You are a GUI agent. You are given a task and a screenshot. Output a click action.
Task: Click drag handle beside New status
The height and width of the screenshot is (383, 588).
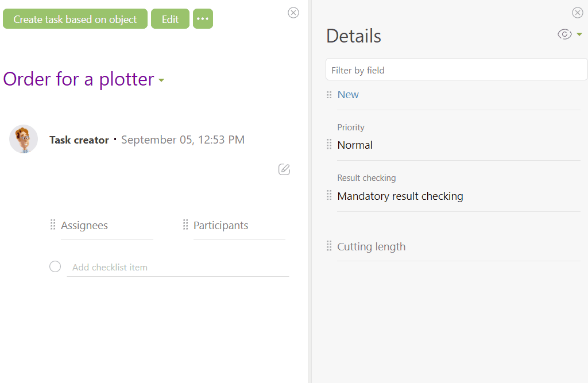pyautogui.click(x=329, y=95)
